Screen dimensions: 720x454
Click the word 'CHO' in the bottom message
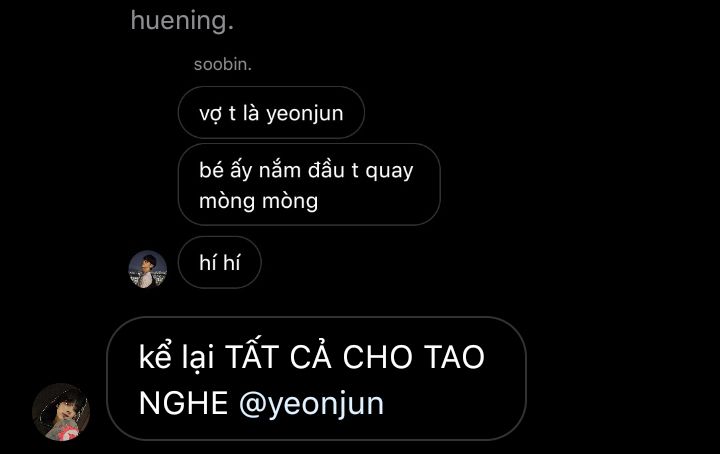coord(377,357)
